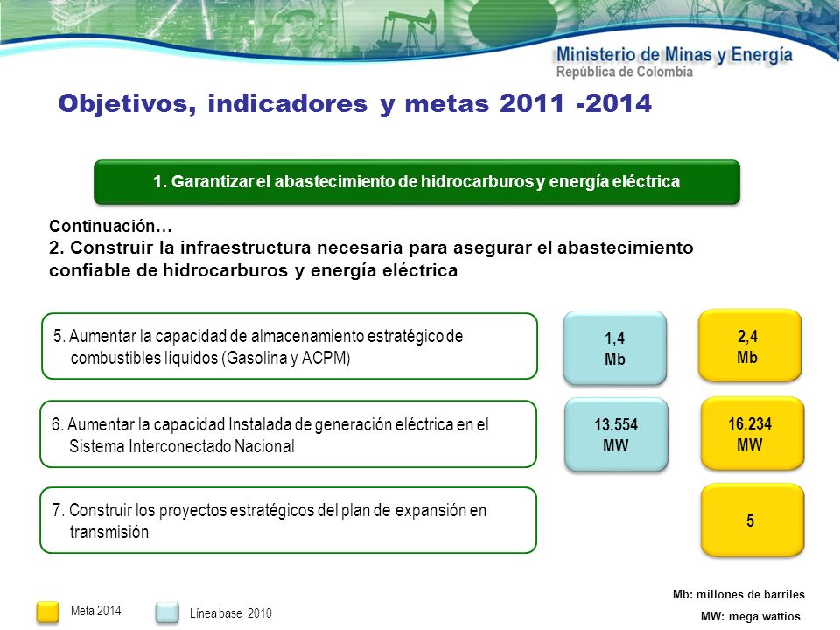Select the footnote 'MW: mega wattios'

tap(750, 617)
